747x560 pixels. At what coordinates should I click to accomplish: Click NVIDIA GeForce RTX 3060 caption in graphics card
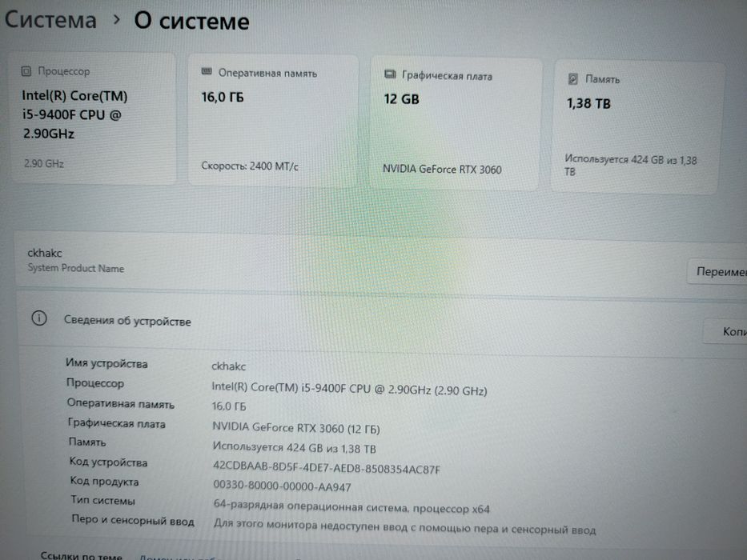[x=442, y=169]
